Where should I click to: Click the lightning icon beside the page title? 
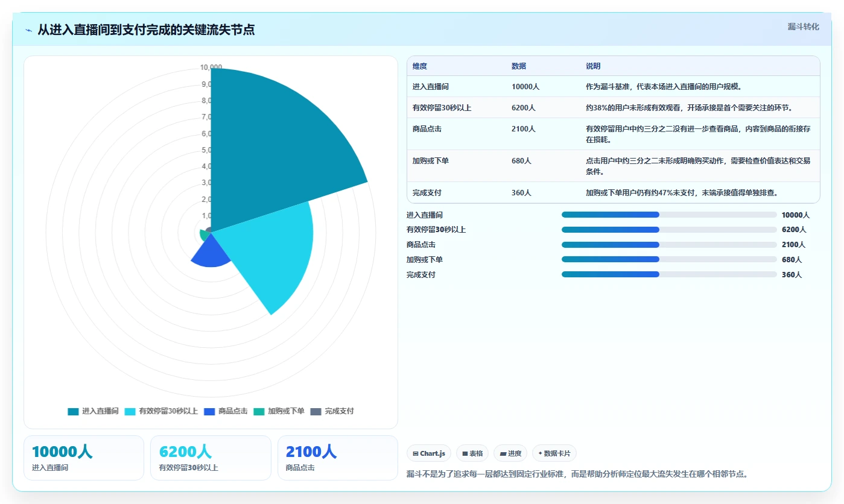[x=28, y=30]
